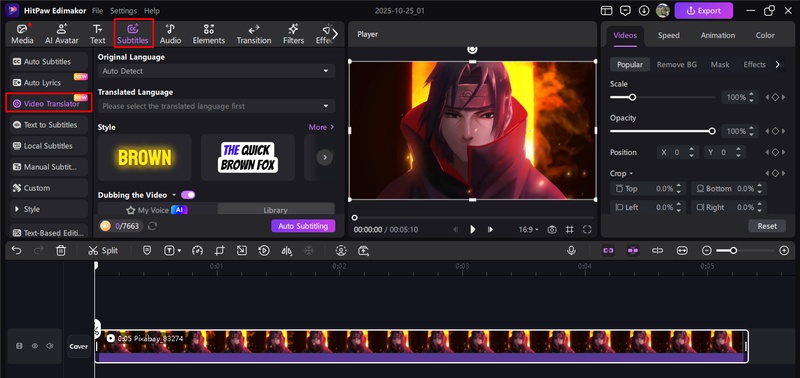Select the Remove BG sub-tab
The image size is (800, 378).
coord(677,64)
